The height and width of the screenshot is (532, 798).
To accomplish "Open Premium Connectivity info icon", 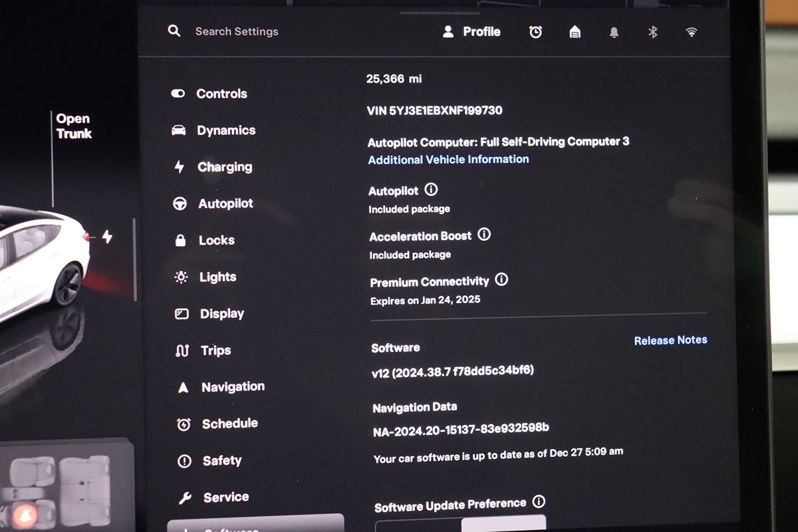I will [x=501, y=280].
